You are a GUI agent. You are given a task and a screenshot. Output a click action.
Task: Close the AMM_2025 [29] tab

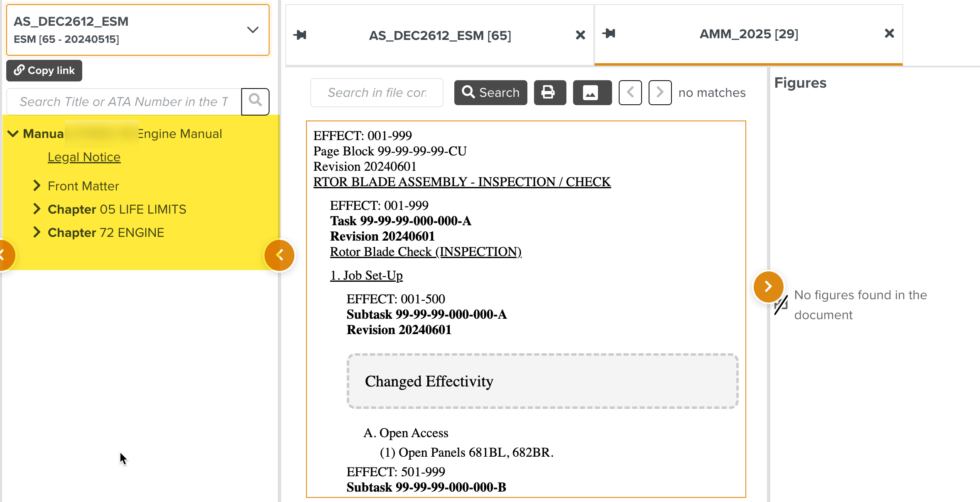click(x=889, y=33)
